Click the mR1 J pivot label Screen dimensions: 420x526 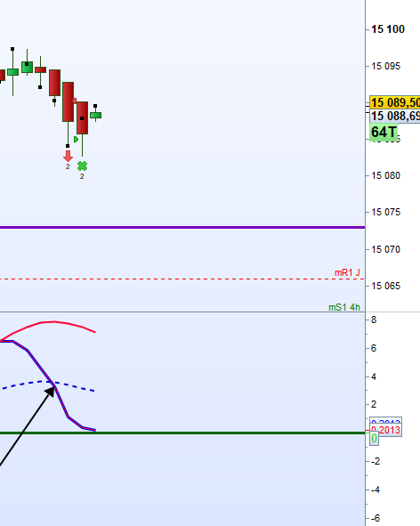347,272
